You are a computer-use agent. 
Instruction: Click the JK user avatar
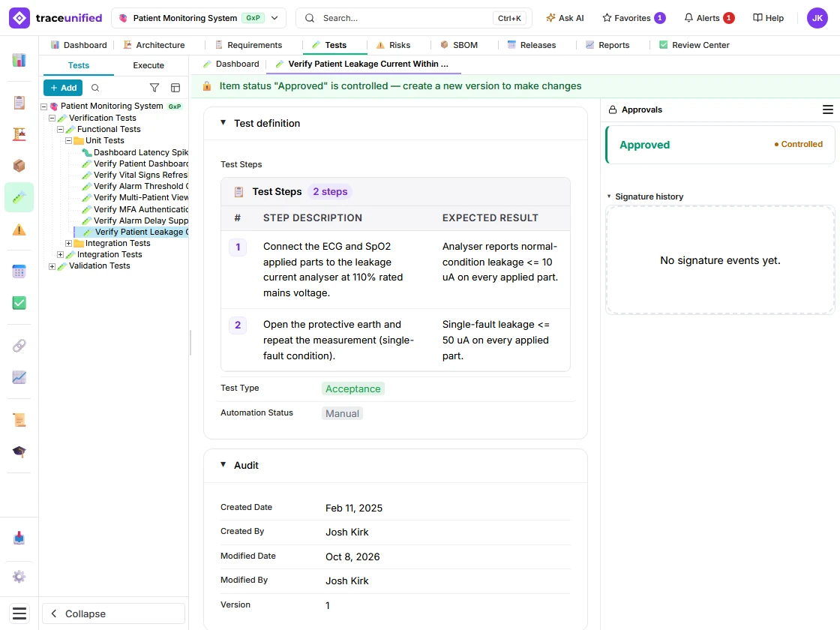[817, 18]
